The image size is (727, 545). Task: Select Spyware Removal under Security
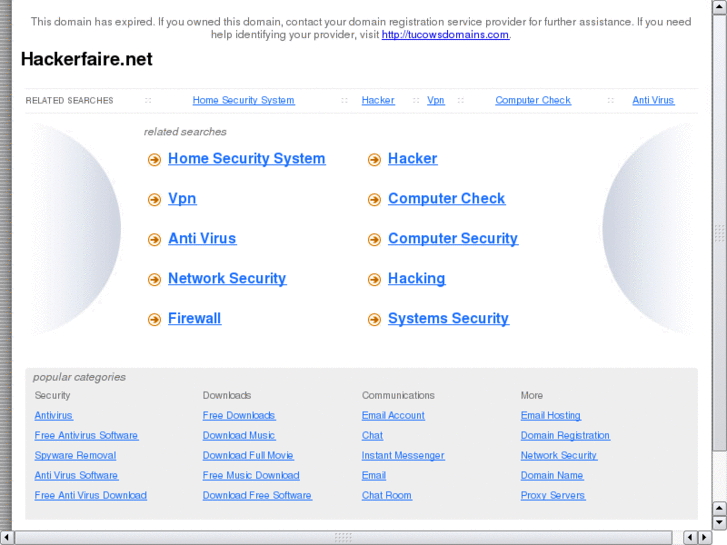(75, 456)
